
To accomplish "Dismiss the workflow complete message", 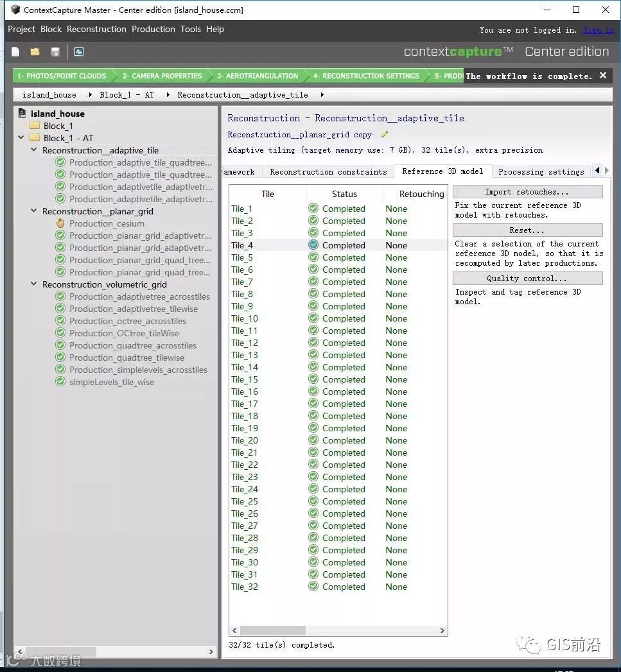I will [x=603, y=76].
